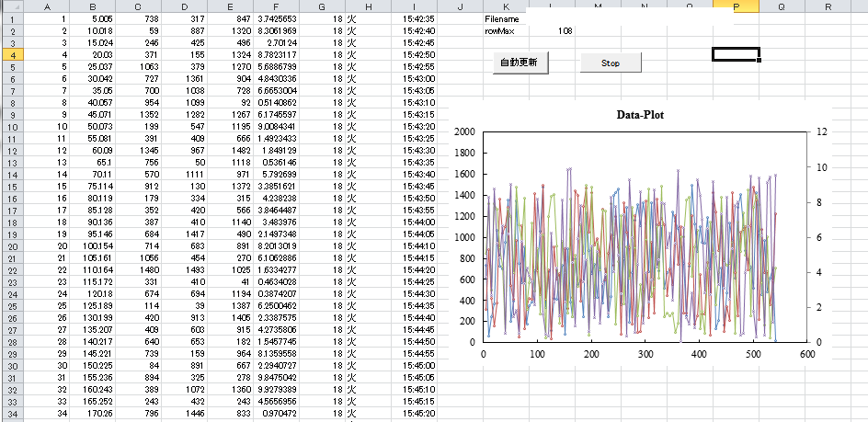The height and width of the screenshot is (422, 868).
Task: Click the horizontal axis 600 label
Action: (x=806, y=354)
